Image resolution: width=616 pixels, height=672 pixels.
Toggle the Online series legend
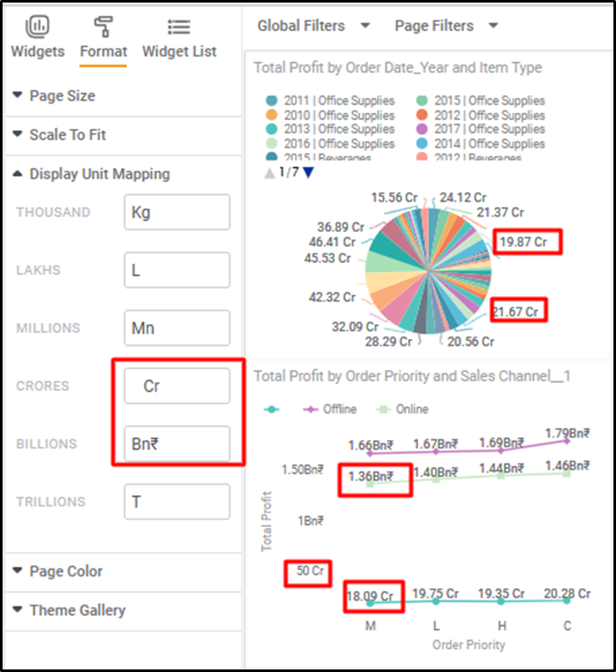coord(402,409)
